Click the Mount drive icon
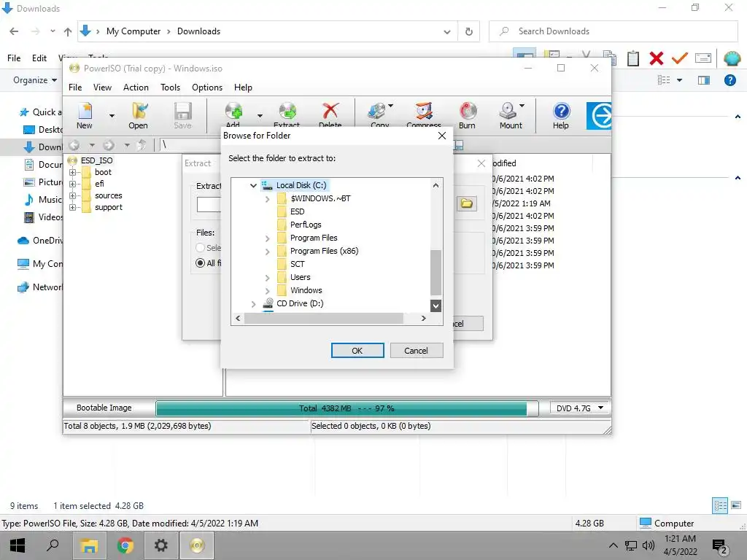Viewport: 747px width, 560px height. [x=508, y=112]
